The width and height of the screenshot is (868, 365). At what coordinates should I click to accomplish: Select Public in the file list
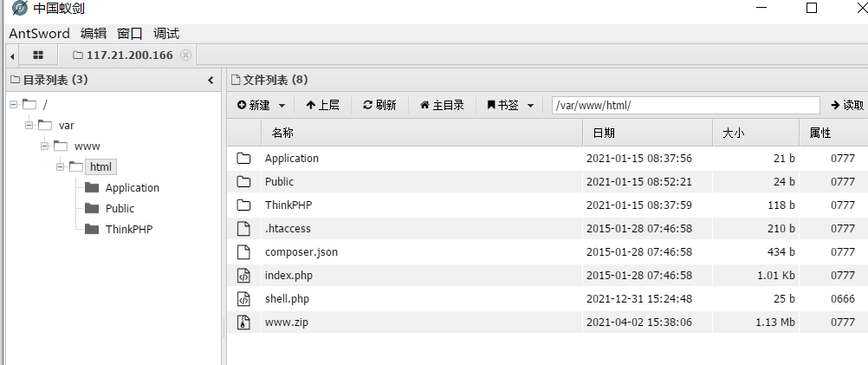click(x=279, y=182)
